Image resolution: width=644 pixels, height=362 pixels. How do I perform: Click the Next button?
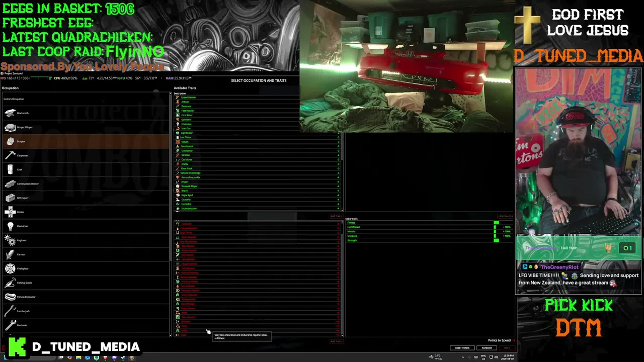pyautogui.click(x=507, y=348)
